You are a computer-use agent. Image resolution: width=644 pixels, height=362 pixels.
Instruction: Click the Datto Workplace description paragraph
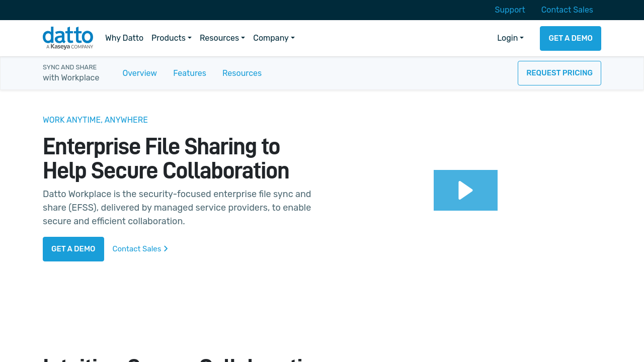tap(177, 208)
